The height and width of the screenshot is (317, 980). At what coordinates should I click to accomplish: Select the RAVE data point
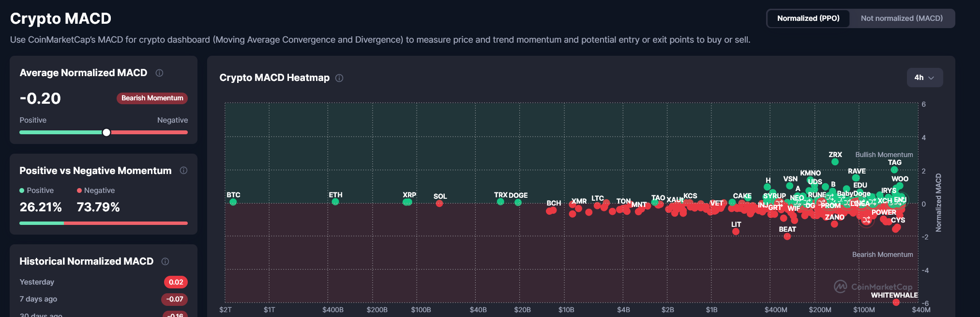[x=856, y=178]
